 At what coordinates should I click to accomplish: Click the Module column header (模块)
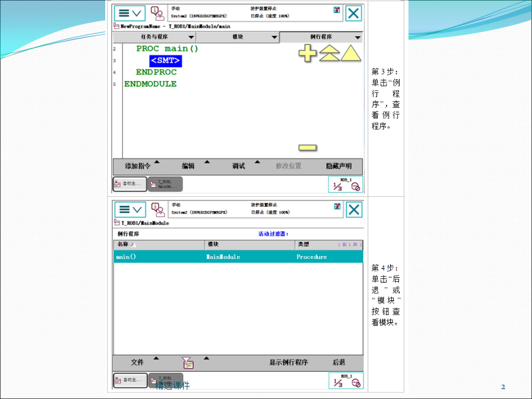click(x=249, y=245)
